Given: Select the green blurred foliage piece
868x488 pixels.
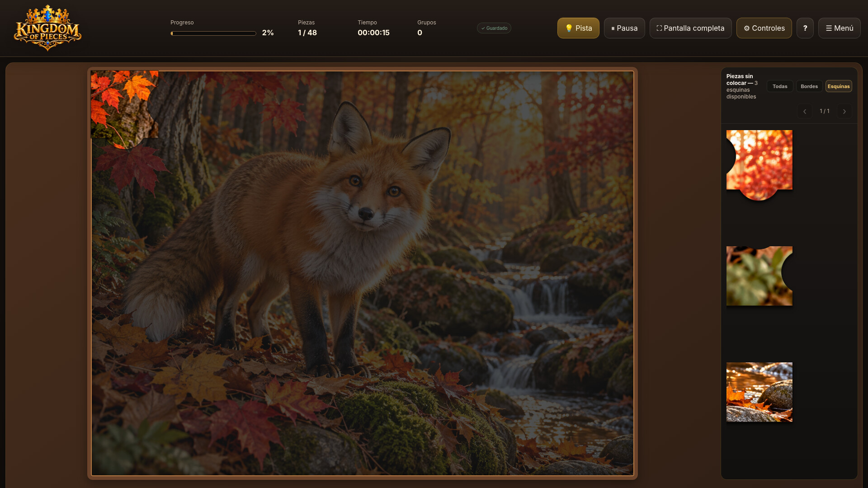Looking at the screenshot, I should tap(759, 276).
